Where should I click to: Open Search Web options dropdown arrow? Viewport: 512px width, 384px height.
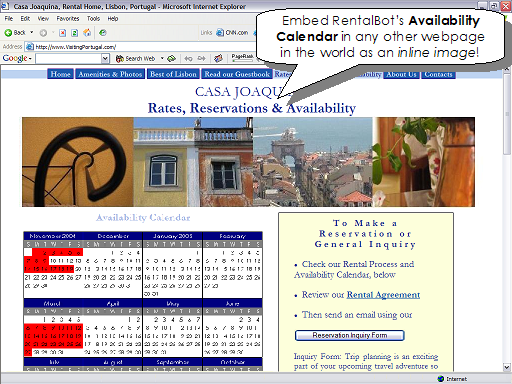click(x=162, y=59)
